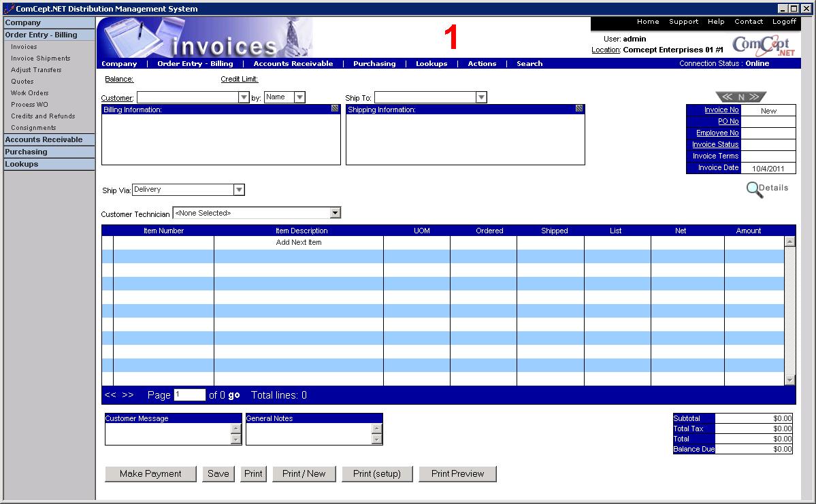Open the Customer Technician dropdown
816x504 pixels.
(x=335, y=213)
